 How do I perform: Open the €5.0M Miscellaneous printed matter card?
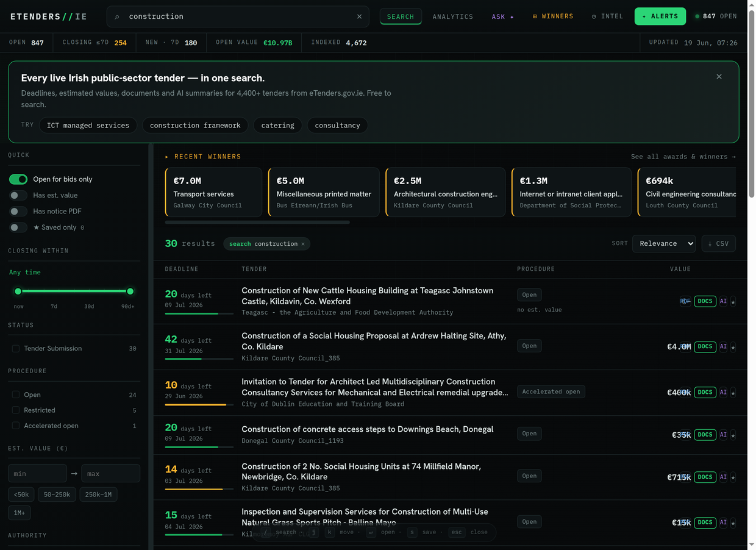[324, 192]
